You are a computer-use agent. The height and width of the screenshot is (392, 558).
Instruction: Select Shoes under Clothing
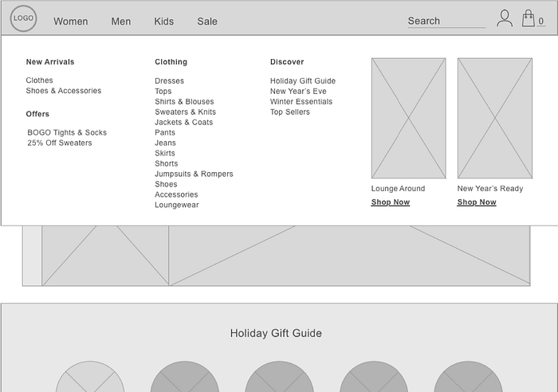(x=166, y=184)
